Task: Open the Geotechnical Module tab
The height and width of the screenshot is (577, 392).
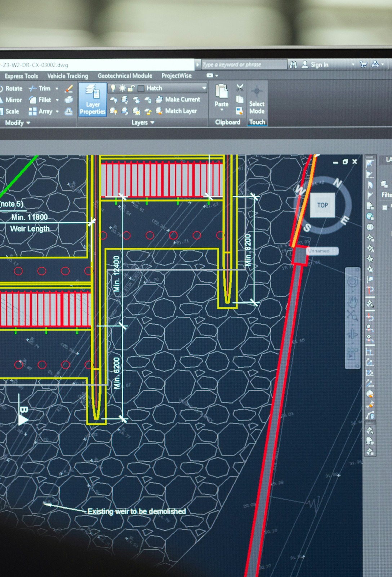Action: (125, 76)
